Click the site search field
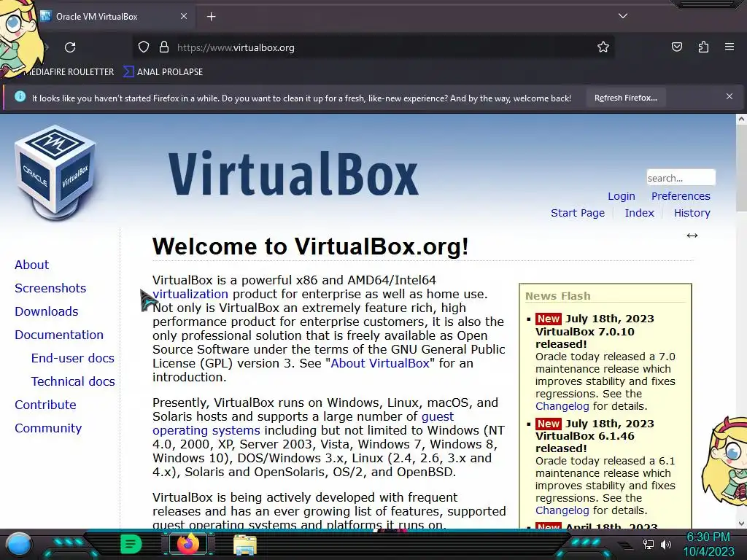747x560 pixels. tap(681, 178)
